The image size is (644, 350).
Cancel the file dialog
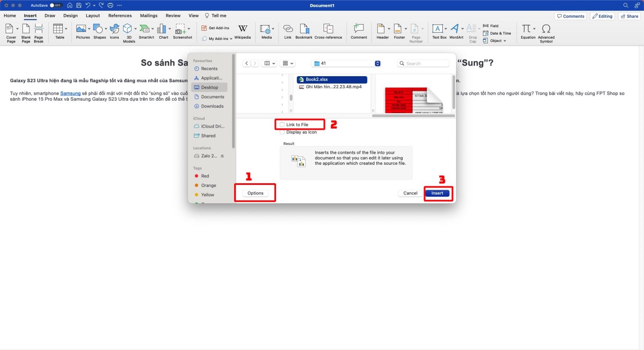point(411,193)
